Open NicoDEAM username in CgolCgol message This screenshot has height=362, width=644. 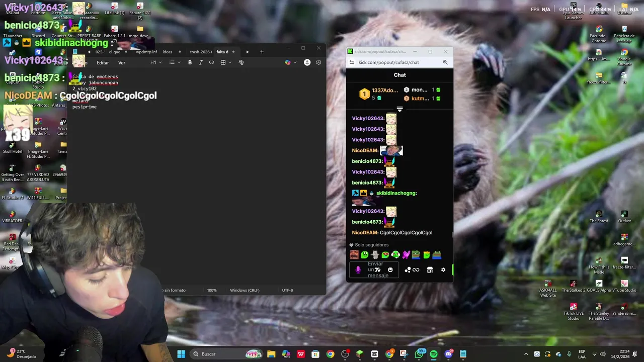click(x=365, y=233)
